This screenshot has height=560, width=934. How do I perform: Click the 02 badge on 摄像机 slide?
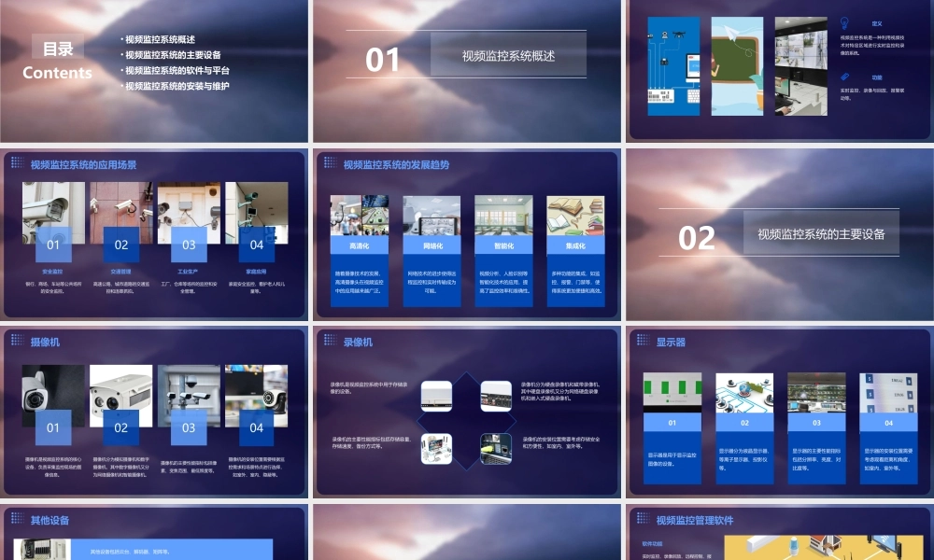click(120, 427)
